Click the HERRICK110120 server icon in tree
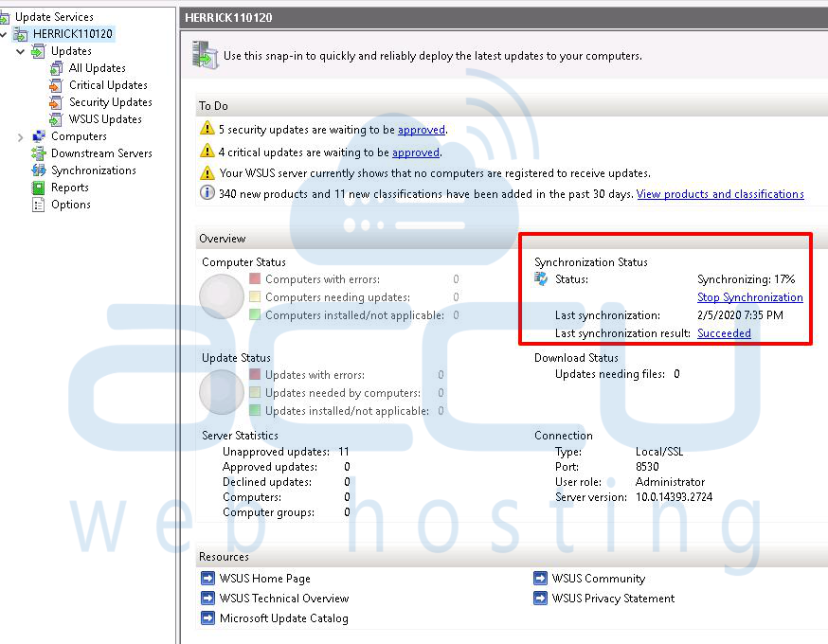Image resolution: width=828 pixels, height=644 pixels. click(21, 34)
